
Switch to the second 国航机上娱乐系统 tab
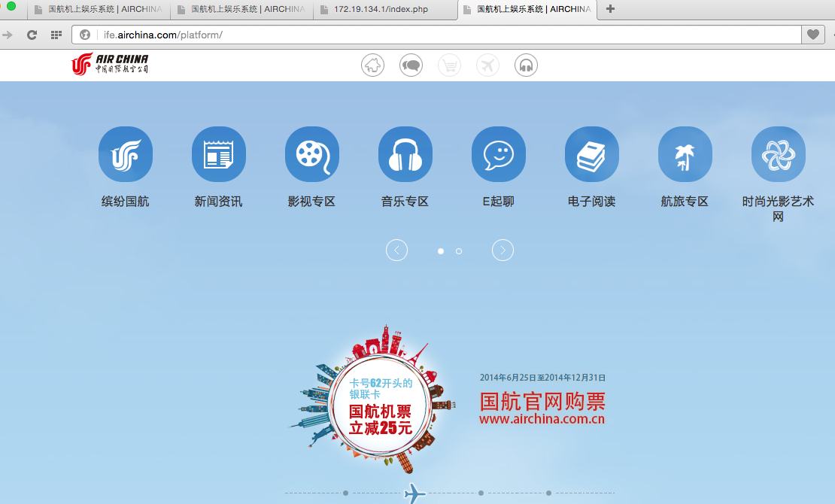[x=242, y=10]
